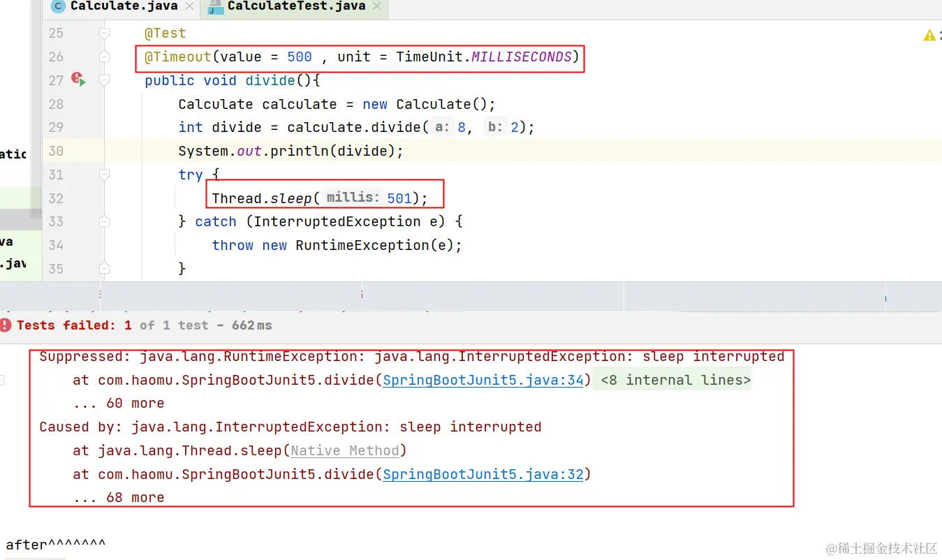Open the yellow warning indicator in the editor
The image size is (942, 560).
coord(929,34)
